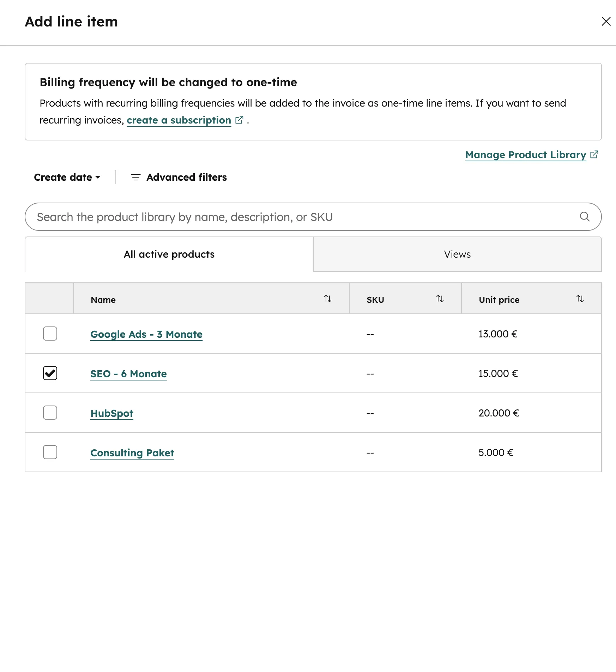Click the Advanced filters lines icon

click(135, 177)
